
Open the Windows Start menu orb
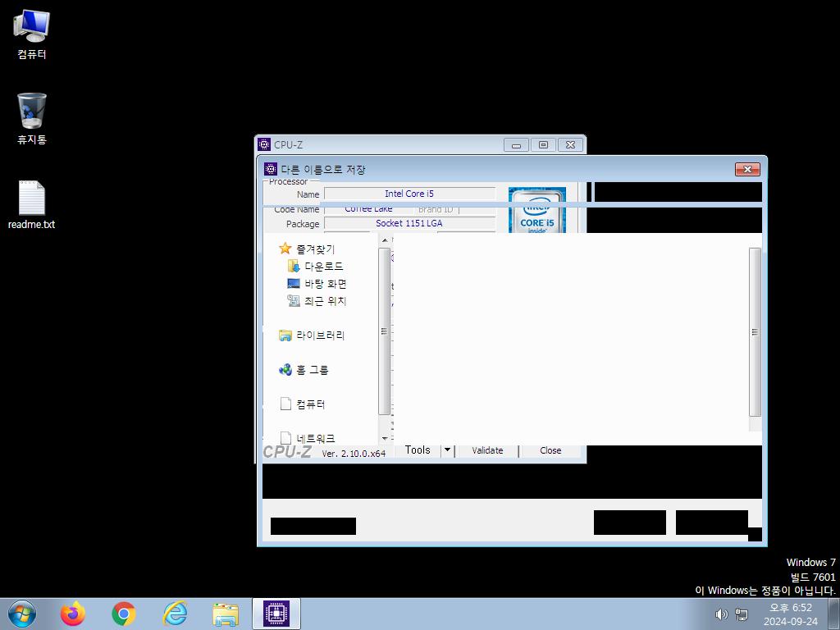tap(22, 614)
